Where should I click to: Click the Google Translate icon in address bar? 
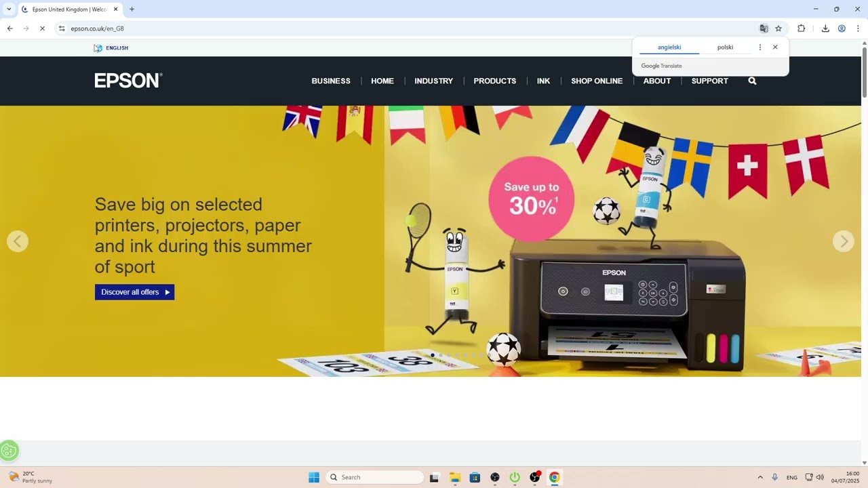[x=764, y=28]
